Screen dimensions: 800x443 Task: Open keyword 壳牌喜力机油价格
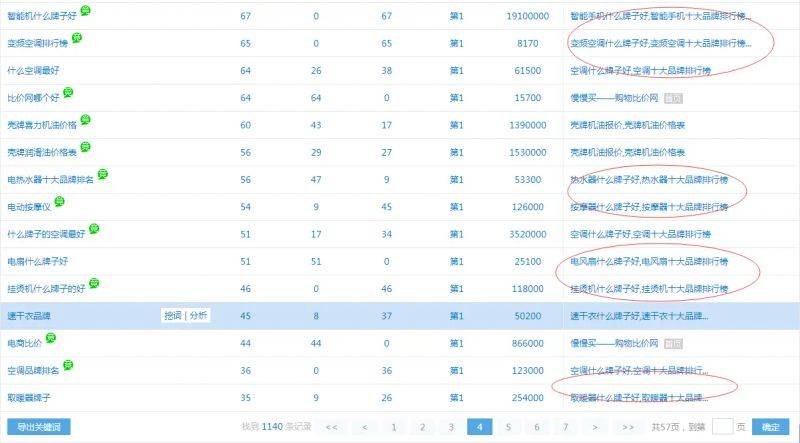(x=42, y=125)
